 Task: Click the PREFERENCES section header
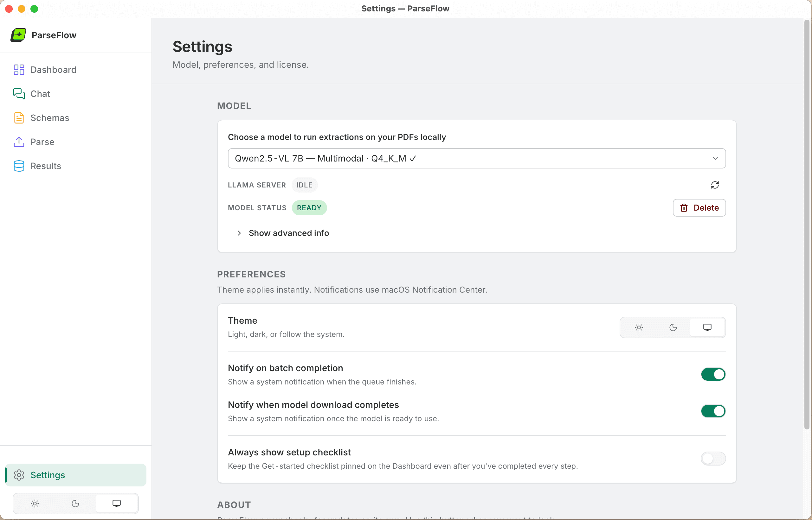pos(251,274)
